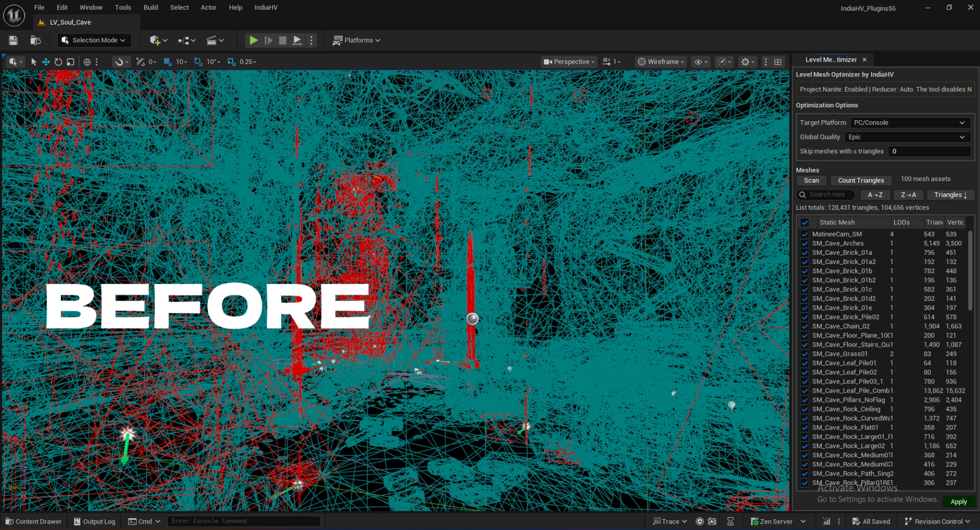Click the save level icon

pos(13,40)
